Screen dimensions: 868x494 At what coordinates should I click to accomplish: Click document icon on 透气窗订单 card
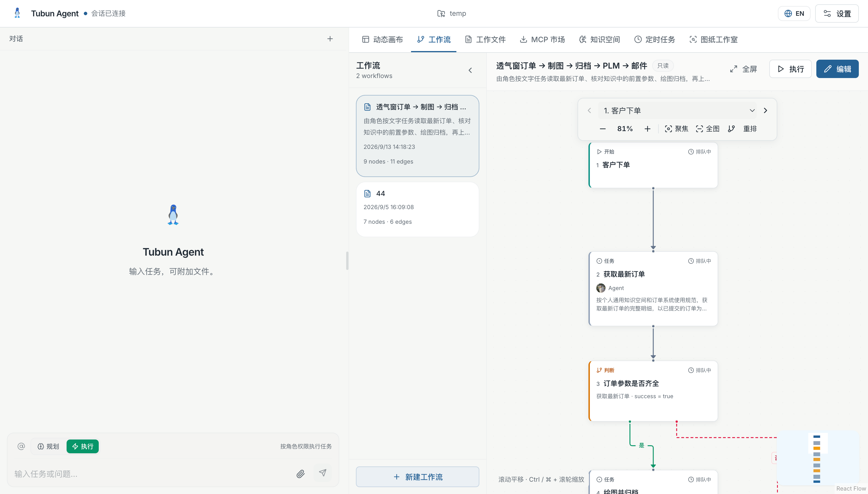click(x=367, y=107)
